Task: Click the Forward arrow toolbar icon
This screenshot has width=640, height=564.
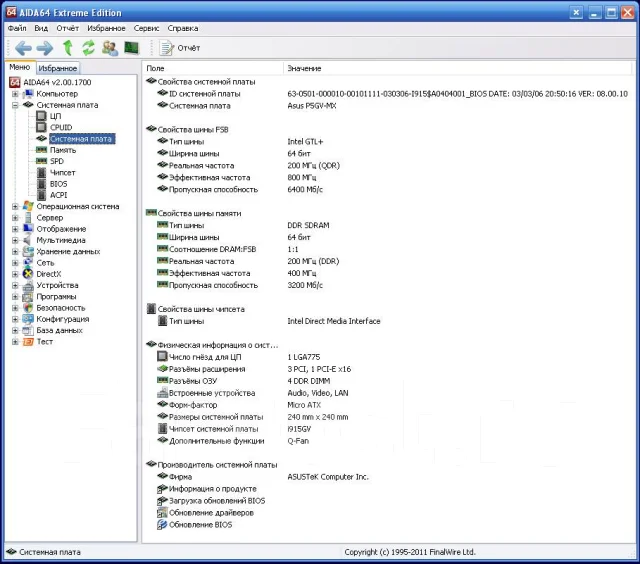Action: (44, 48)
